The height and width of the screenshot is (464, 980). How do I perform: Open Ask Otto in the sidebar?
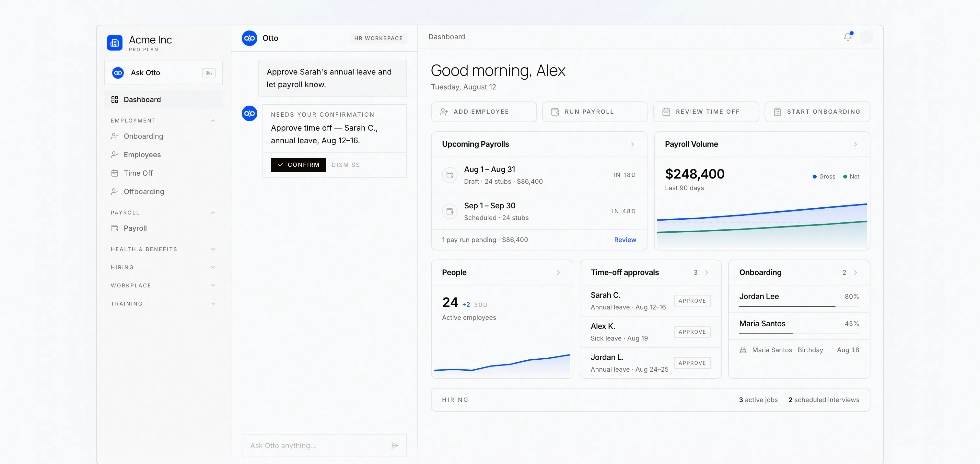164,73
